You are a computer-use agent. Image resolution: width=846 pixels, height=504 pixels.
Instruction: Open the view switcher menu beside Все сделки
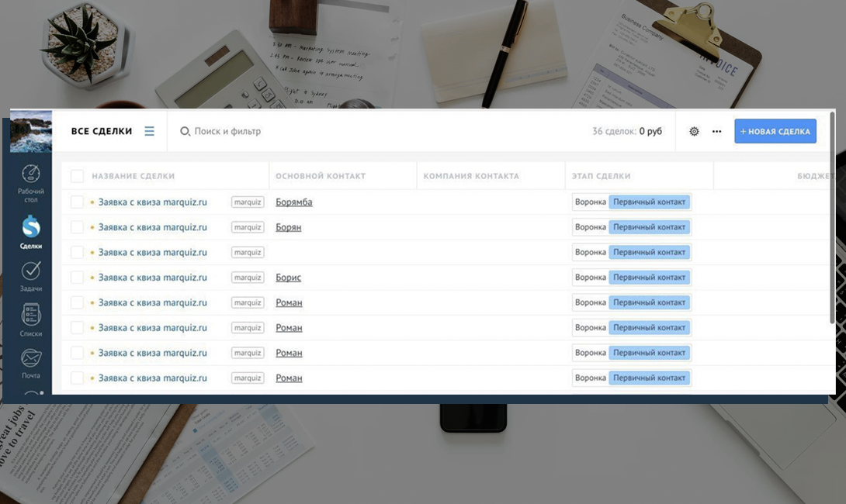coord(150,131)
